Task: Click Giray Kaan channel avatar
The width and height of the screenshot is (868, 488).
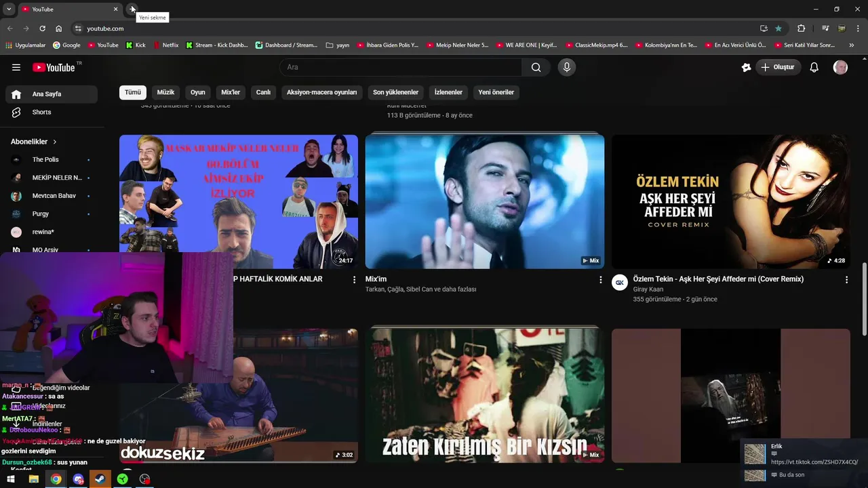Action: point(620,283)
